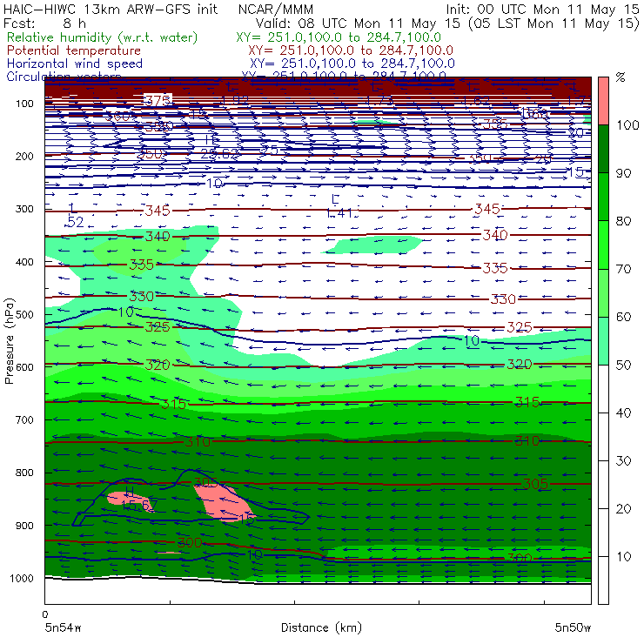Click the right '320' contour label

pos(520,365)
